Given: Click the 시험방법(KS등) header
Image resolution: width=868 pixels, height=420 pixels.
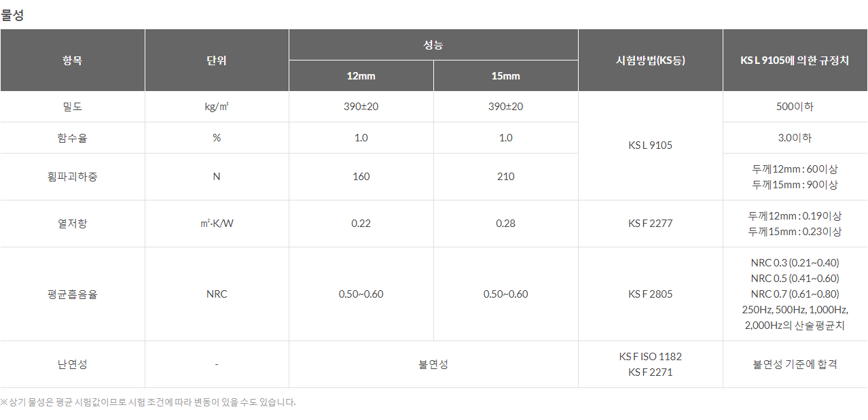Looking at the screenshot, I should coord(650,60).
